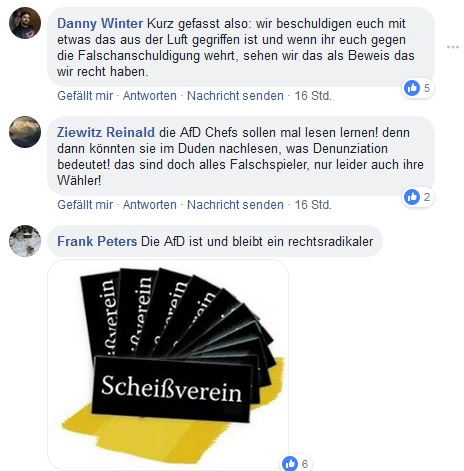
Task: Open the Scheißverein sticker image
Action: tap(168, 365)
